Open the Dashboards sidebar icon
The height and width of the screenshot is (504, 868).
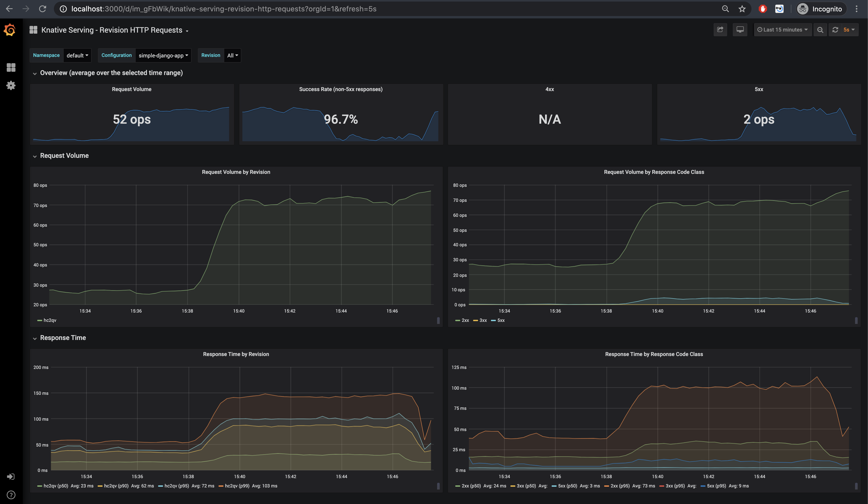tap(11, 68)
